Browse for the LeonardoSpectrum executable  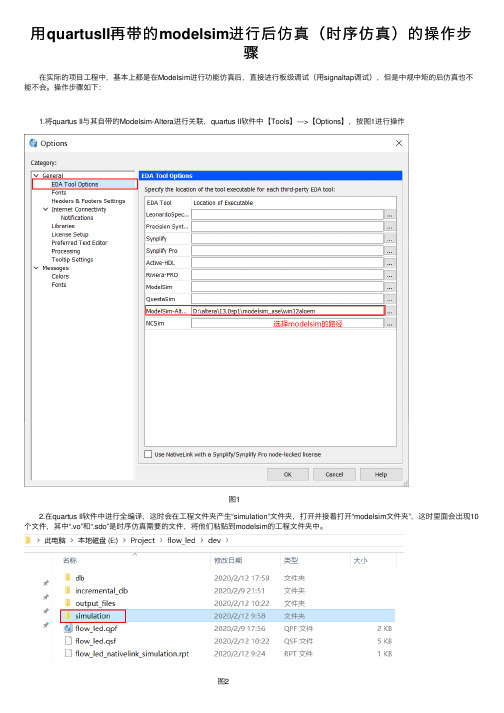click(390, 215)
